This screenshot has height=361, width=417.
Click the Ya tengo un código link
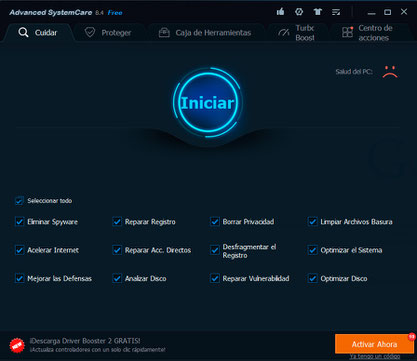point(375,357)
